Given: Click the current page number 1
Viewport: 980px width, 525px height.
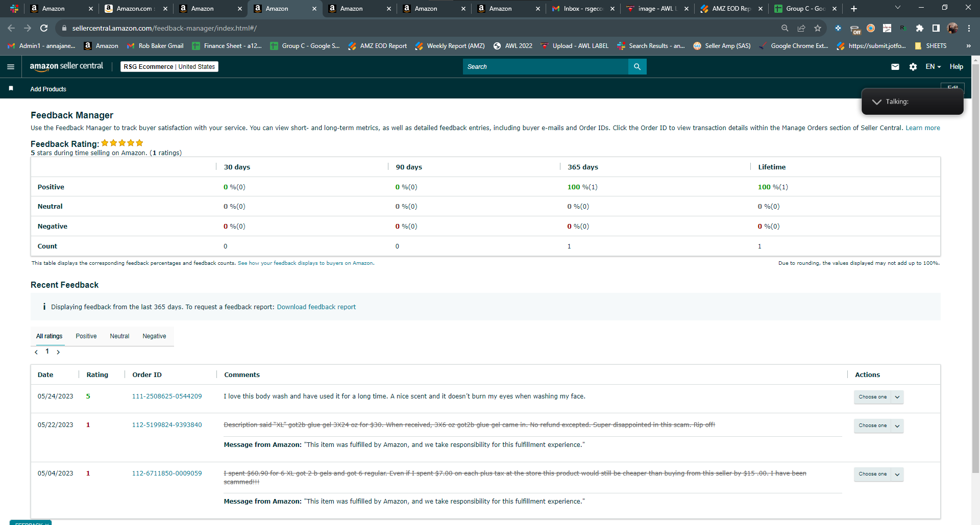Looking at the screenshot, I should [47, 352].
